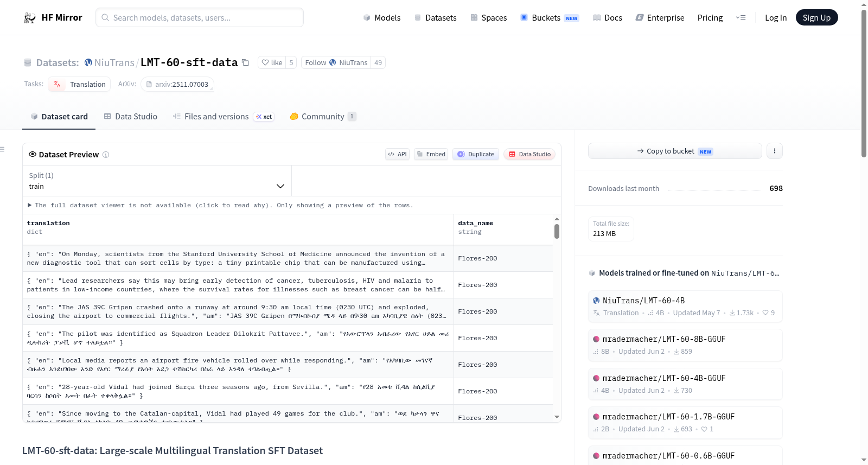Open the navigation overflow menu icon
This screenshot has height=465, width=868.
click(741, 17)
